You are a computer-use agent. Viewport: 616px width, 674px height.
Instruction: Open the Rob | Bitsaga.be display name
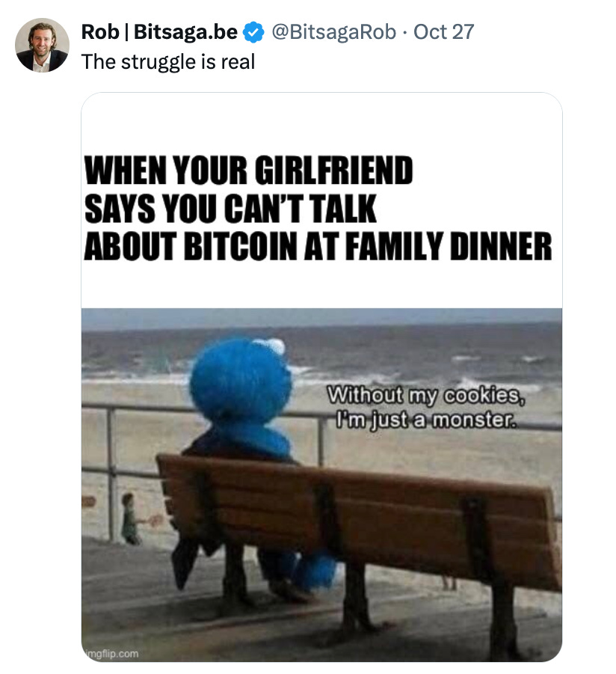159,32
